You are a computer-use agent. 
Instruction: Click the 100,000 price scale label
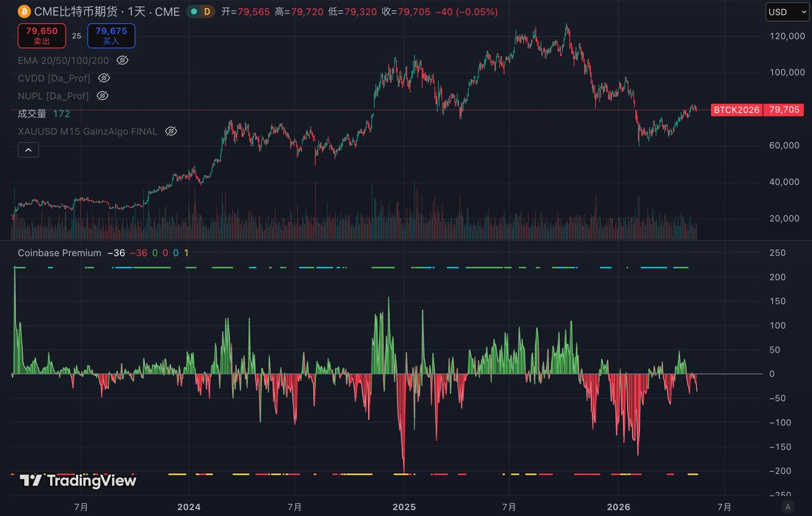pyautogui.click(x=788, y=72)
